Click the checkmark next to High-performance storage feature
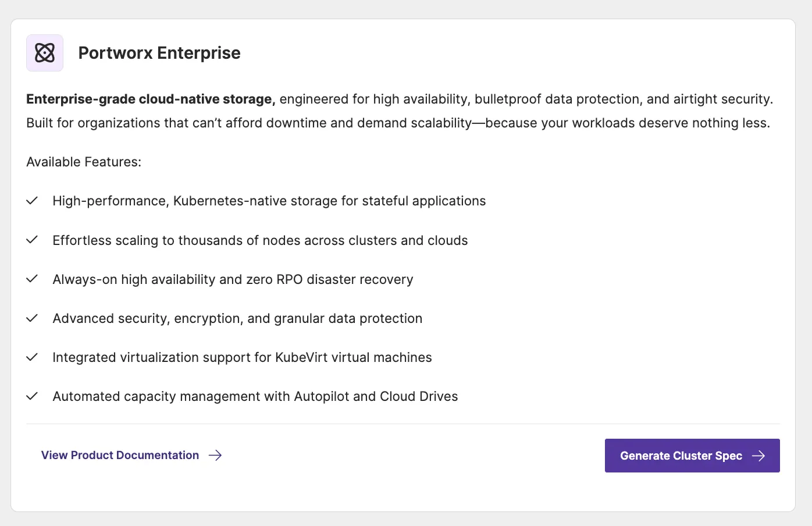 (33, 201)
